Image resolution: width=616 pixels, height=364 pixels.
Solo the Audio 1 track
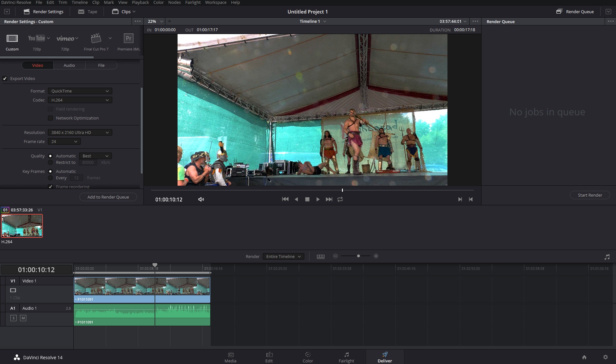(14, 318)
